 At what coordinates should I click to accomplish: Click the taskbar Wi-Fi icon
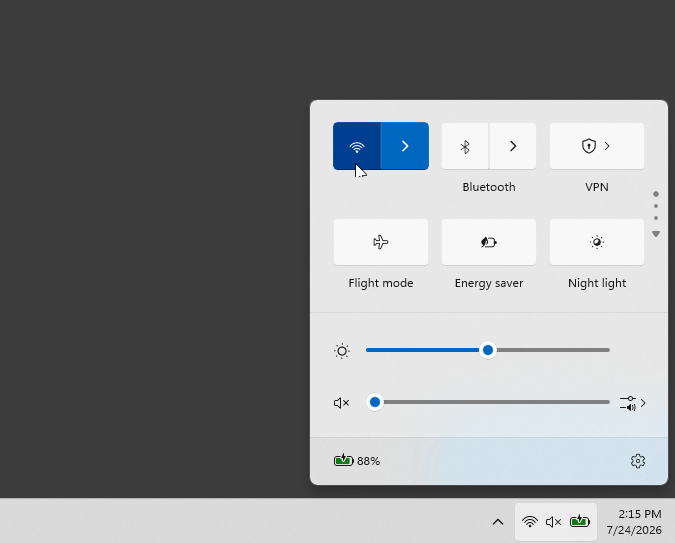point(529,522)
